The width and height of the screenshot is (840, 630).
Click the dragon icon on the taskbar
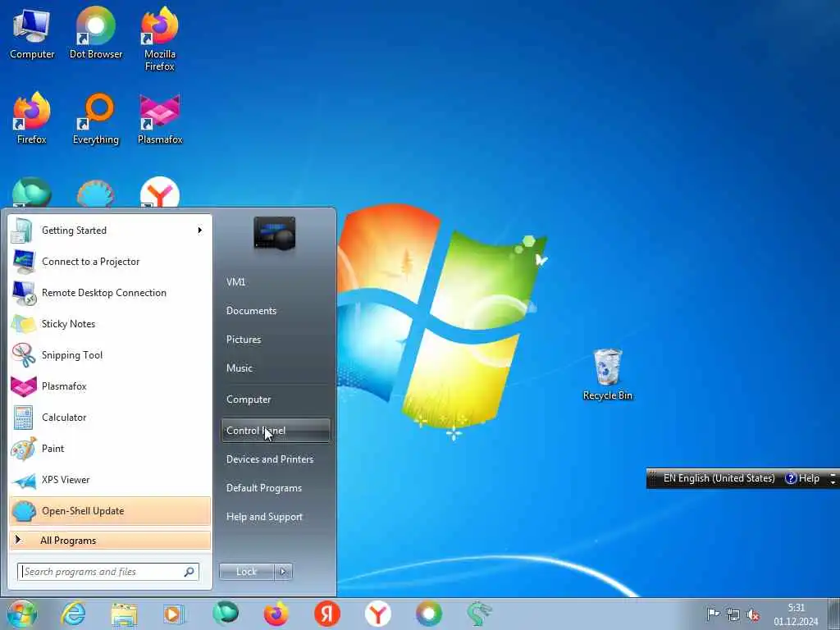(x=479, y=614)
